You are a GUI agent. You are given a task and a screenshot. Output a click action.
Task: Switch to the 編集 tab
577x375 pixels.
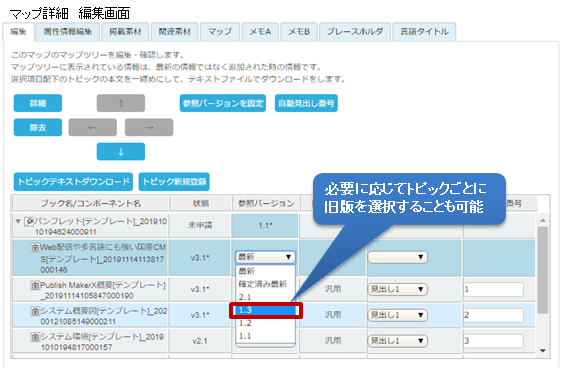tap(18, 32)
